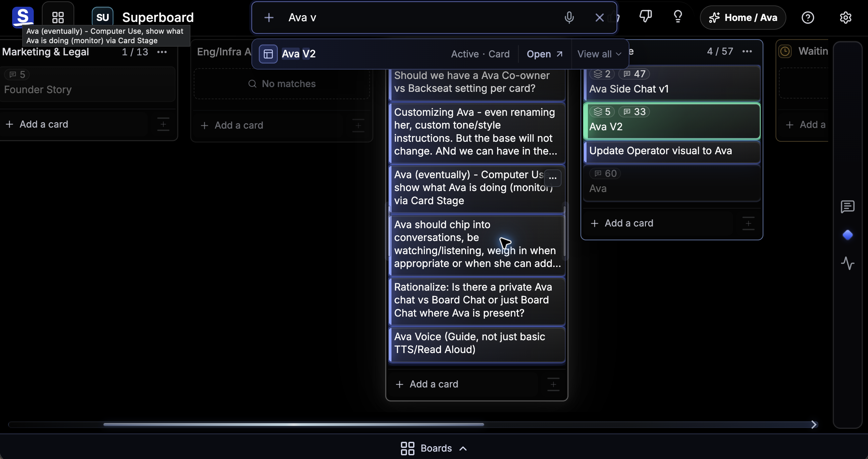Click template icon beside 4 / 57 column Add a card
Viewport: 868px width, 459px height.
click(749, 223)
